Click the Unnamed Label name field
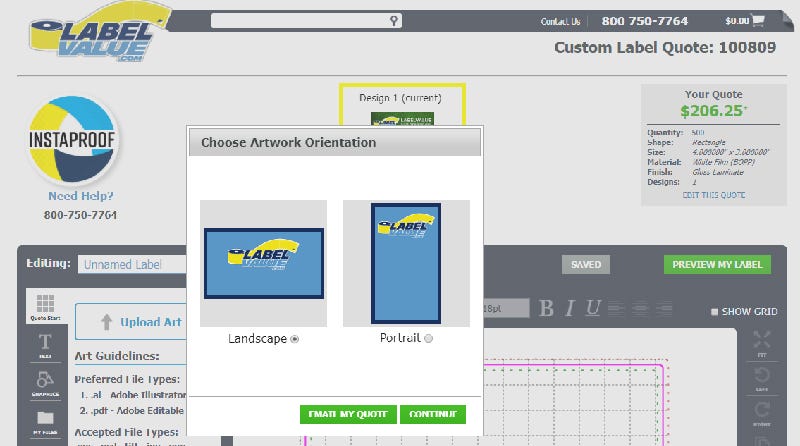Screen dimensions: 800x446 [x=133, y=264]
